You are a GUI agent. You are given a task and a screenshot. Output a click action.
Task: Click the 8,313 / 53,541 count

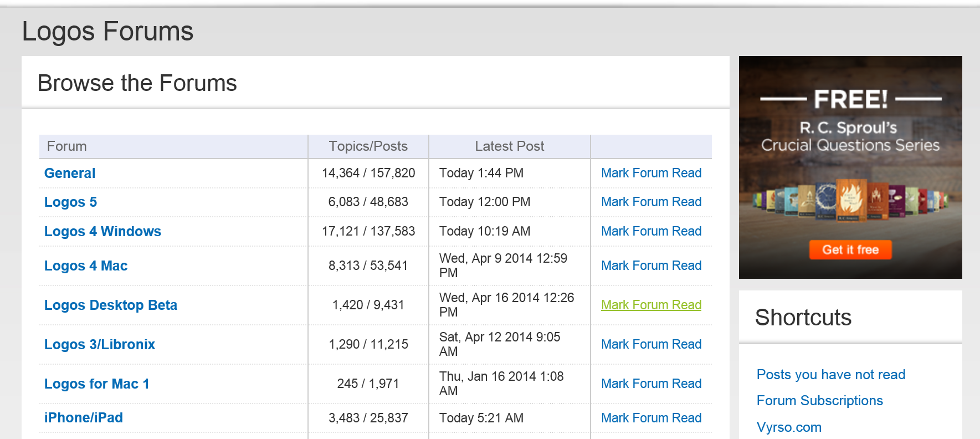click(368, 266)
